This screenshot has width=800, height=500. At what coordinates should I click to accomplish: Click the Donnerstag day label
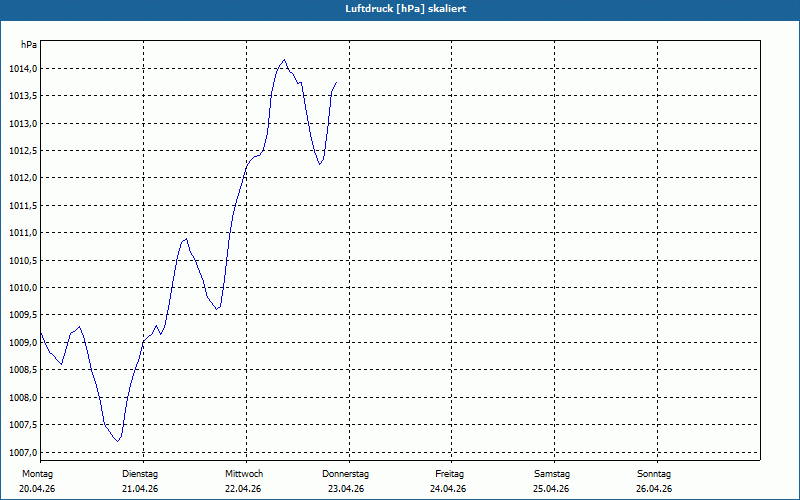[345, 474]
